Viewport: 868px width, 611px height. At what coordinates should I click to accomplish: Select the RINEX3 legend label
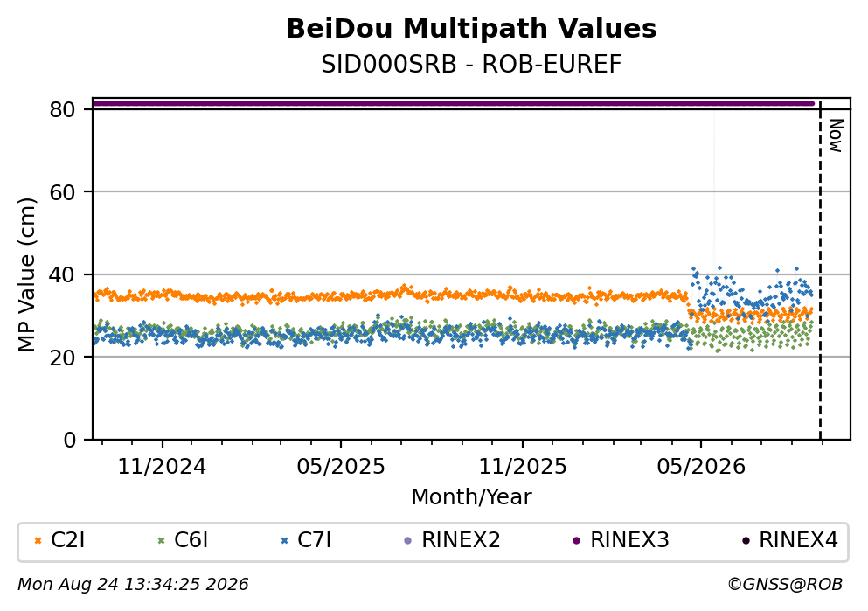(630, 540)
